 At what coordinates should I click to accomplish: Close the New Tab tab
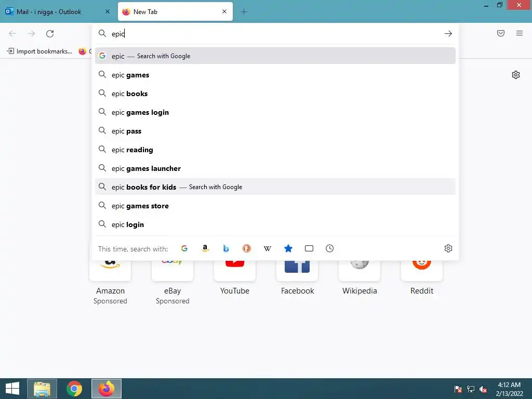point(224,11)
